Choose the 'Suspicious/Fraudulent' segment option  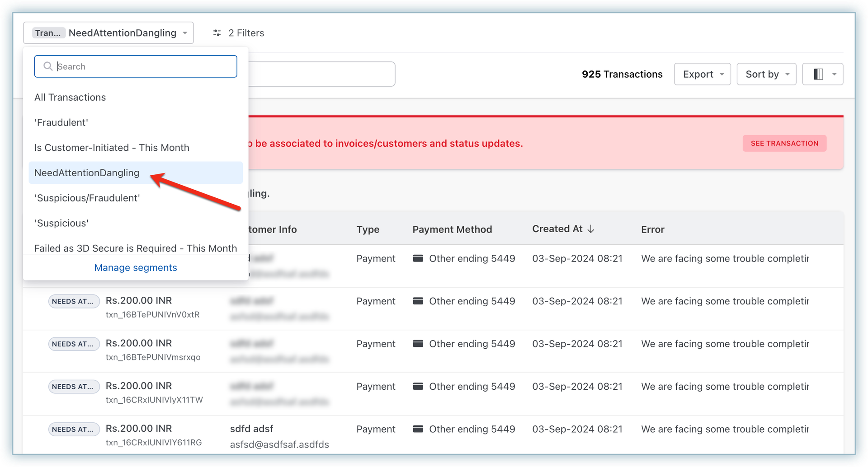click(87, 198)
